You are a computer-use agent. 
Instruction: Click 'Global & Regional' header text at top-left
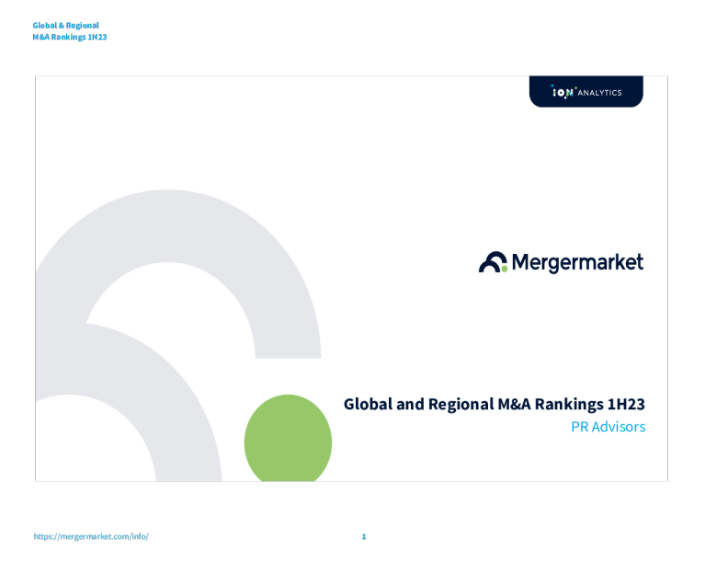[x=65, y=26]
